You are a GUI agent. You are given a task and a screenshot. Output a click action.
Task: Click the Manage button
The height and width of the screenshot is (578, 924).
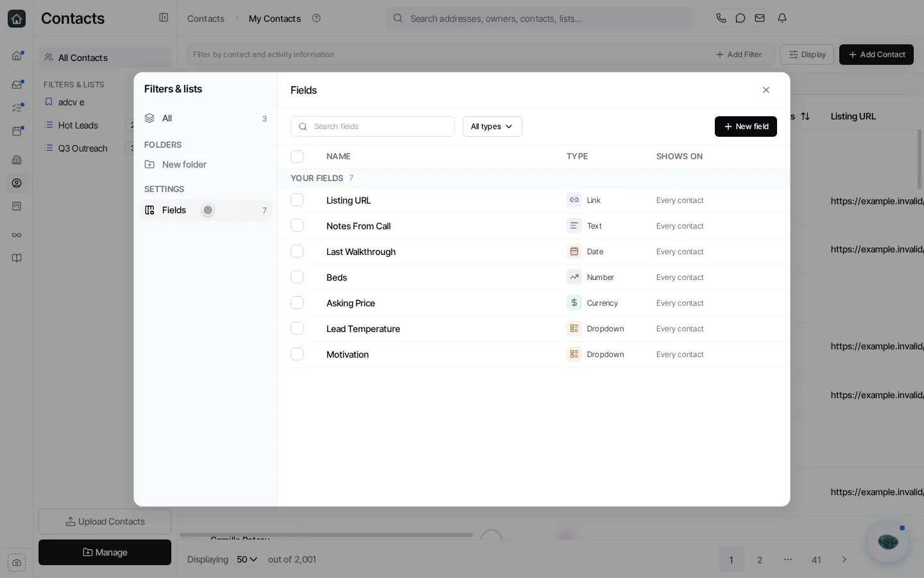(105, 552)
